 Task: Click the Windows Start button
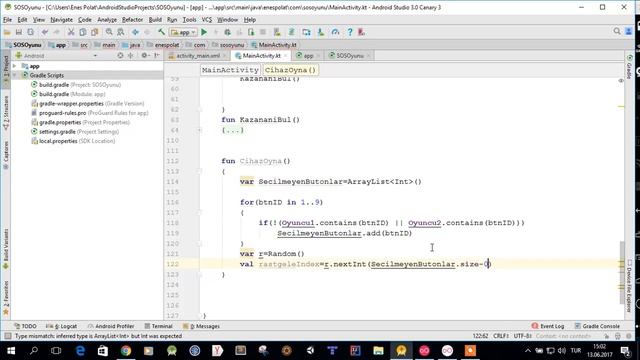tap(11, 351)
